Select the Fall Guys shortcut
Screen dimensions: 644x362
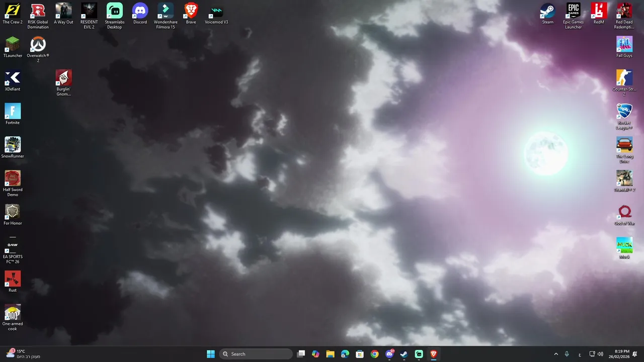624,47
